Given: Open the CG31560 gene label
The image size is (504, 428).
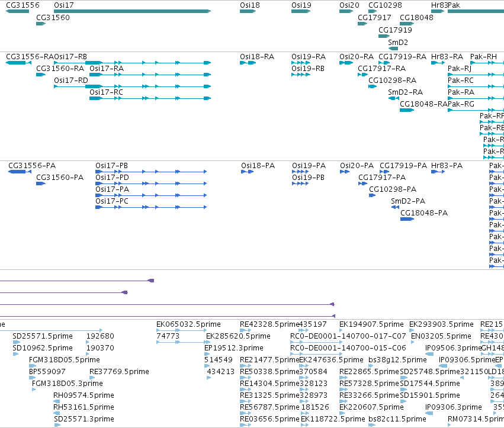Looking at the screenshot, I should pyautogui.click(x=53, y=17).
